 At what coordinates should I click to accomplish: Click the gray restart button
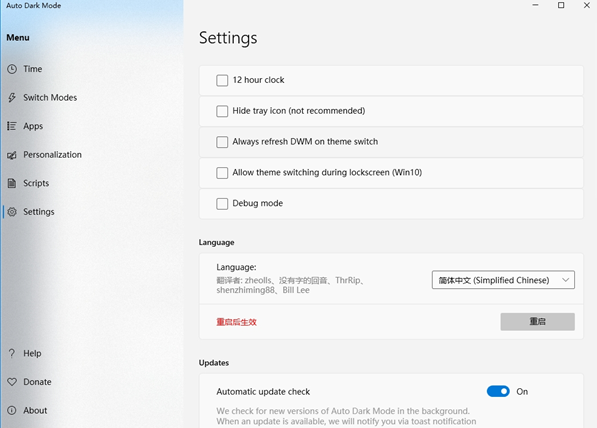coord(537,322)
